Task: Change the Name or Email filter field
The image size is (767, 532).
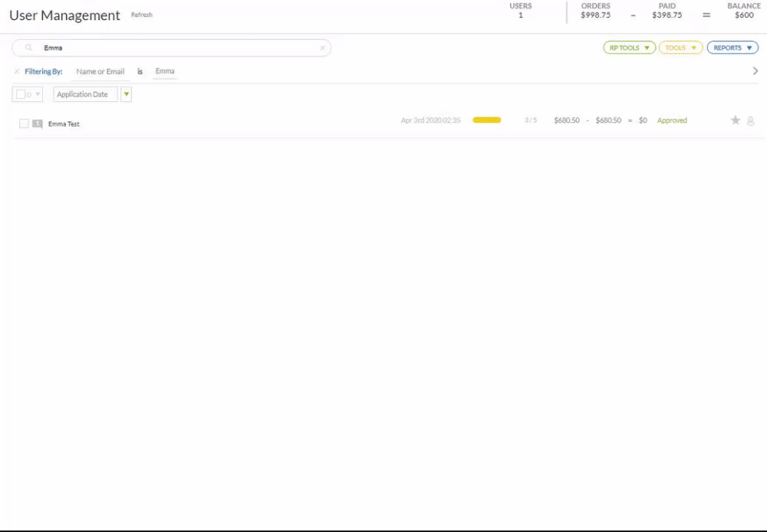Action: (100, 71)
